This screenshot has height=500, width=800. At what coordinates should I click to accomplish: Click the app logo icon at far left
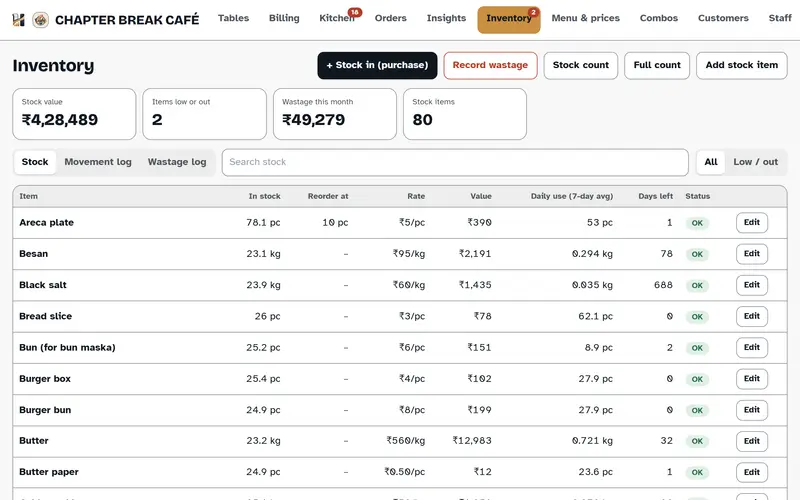pos(18,20)
